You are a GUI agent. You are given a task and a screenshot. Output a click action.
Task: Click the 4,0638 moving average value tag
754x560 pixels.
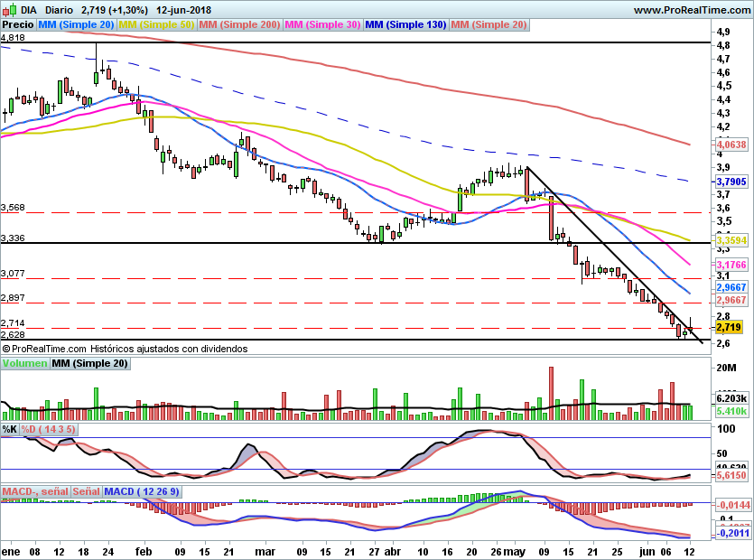(731, 145)
